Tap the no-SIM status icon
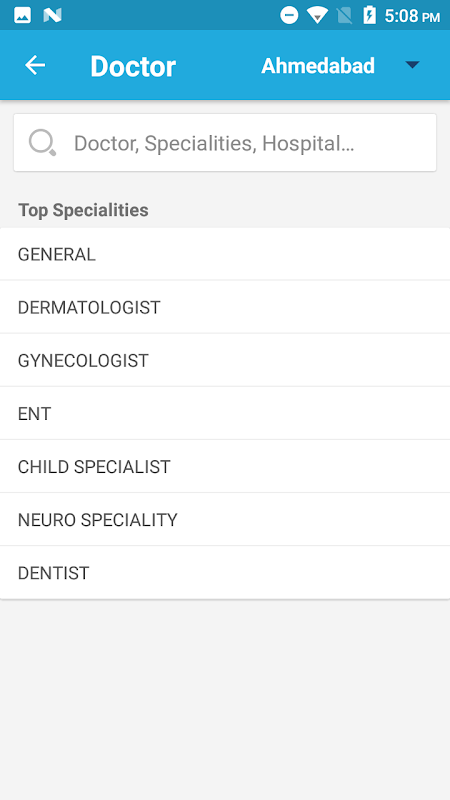 pyautogui.click(x=345, y=16)
